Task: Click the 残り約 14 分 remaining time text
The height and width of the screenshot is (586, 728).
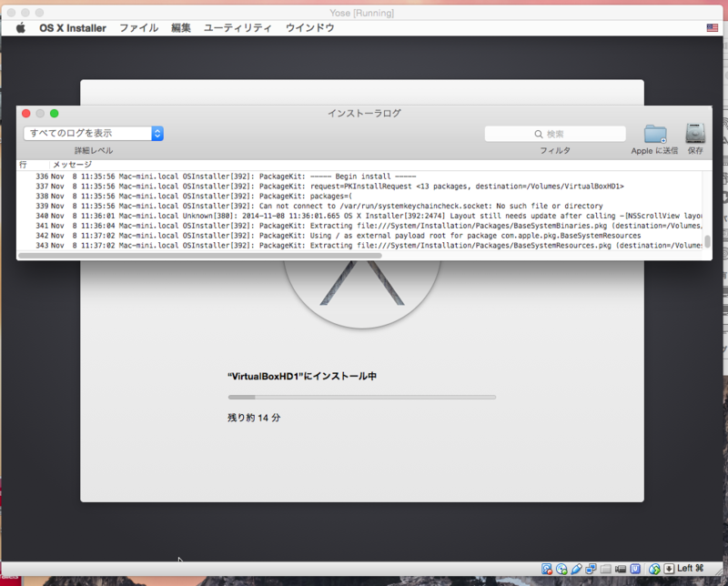Action: (x=254, y=418)
